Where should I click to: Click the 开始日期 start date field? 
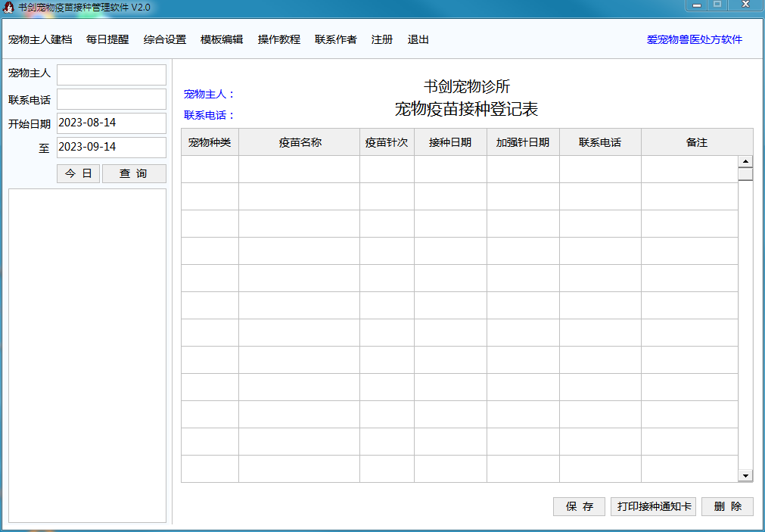click(x=111, y=123)
